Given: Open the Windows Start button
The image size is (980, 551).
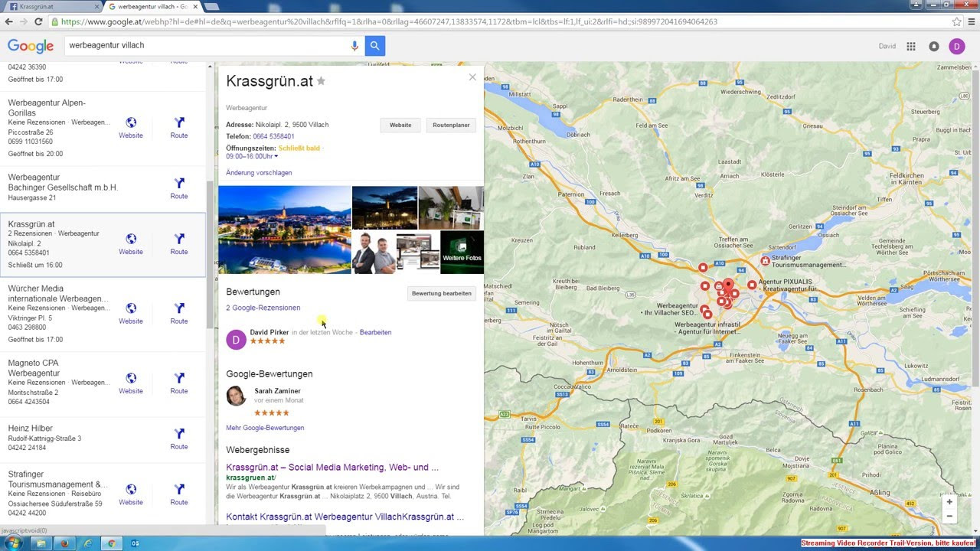Looking at the screenshot, I should tap(13, 543).
